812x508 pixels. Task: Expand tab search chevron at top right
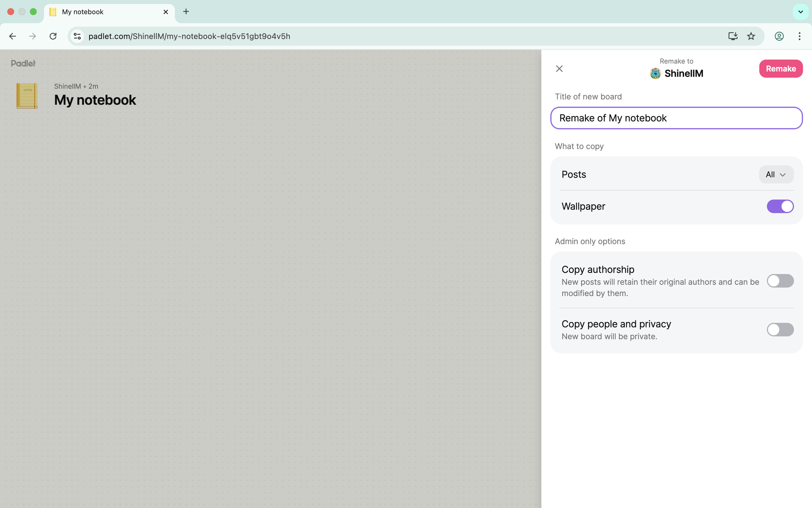tap(800, 12)
